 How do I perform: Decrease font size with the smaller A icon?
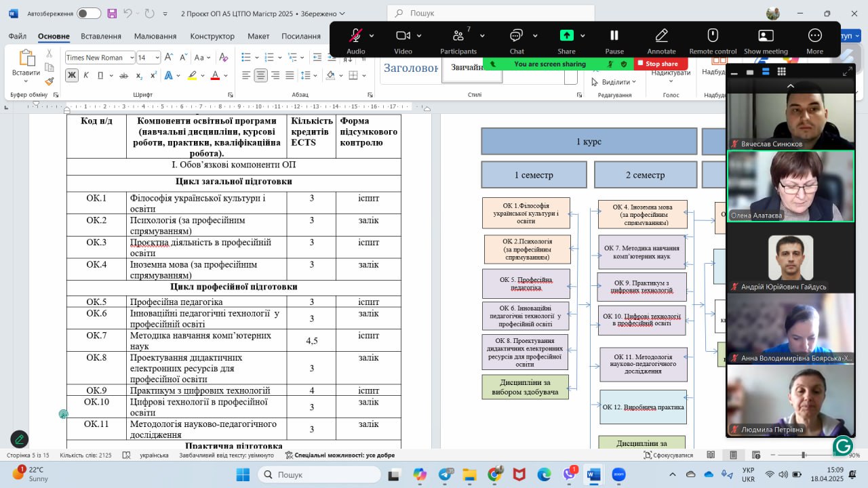183,58
